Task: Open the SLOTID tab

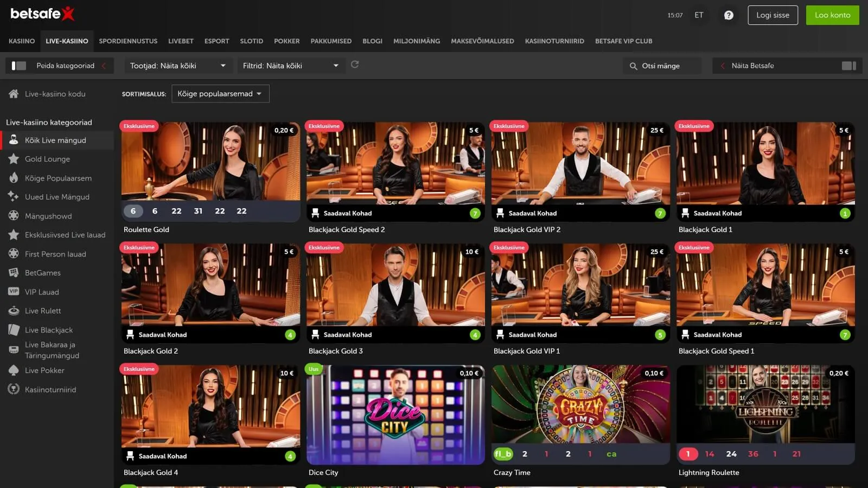Action: pyautogui.click(x=252, y=41)
